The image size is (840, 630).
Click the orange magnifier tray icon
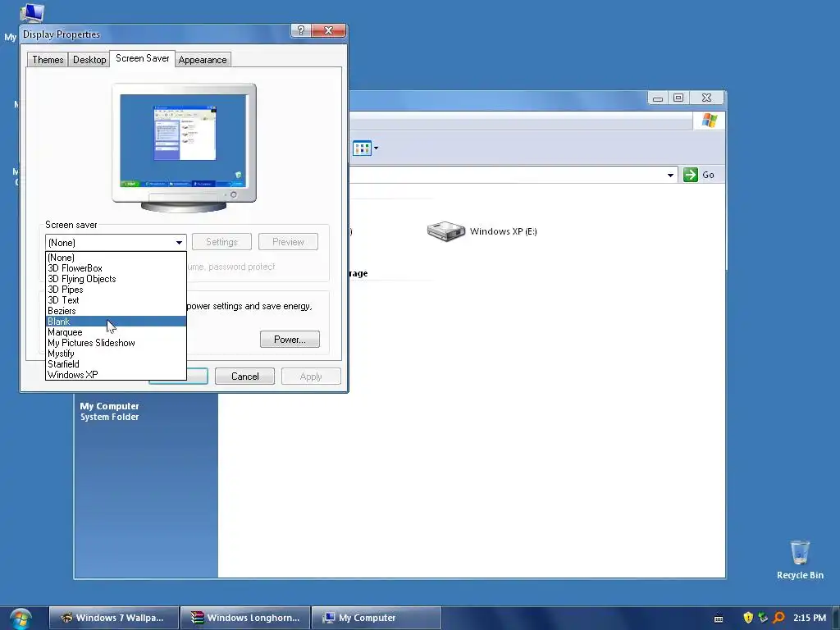779,618
